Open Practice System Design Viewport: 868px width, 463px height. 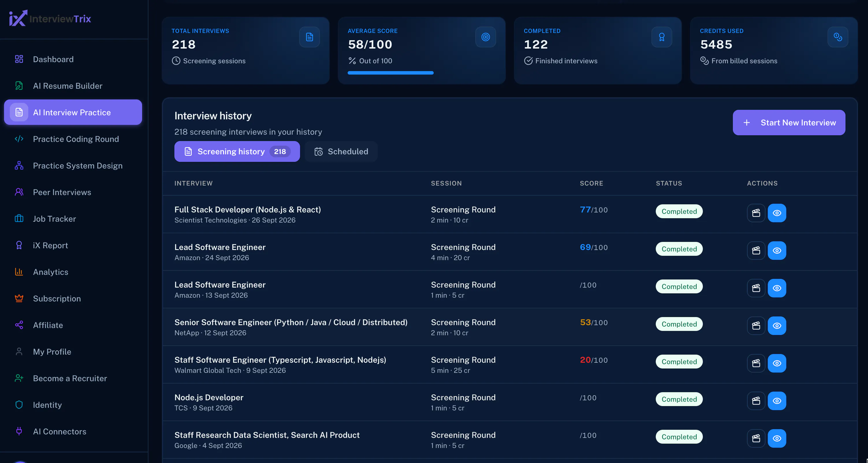pyautogui.click(x=73, y=166)
